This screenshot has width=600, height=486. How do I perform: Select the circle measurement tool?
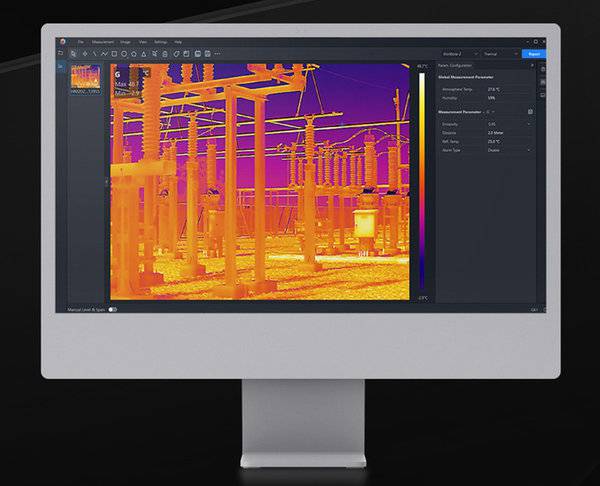pyautogui.click(x=124, y=53)
